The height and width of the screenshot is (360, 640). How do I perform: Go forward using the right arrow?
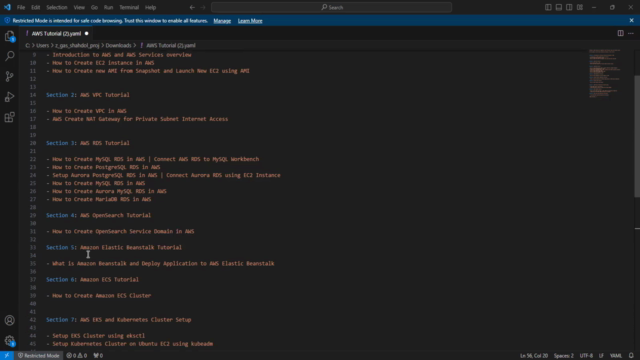tap(203, 7)
